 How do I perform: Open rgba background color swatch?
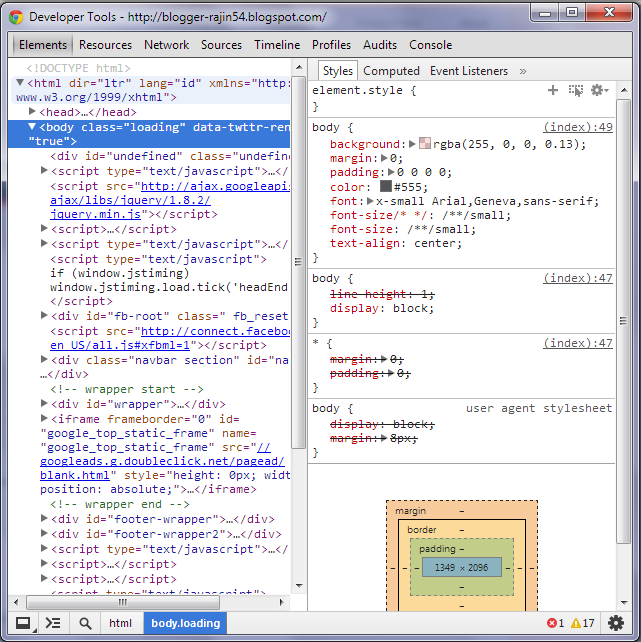(x=425, y=143)
